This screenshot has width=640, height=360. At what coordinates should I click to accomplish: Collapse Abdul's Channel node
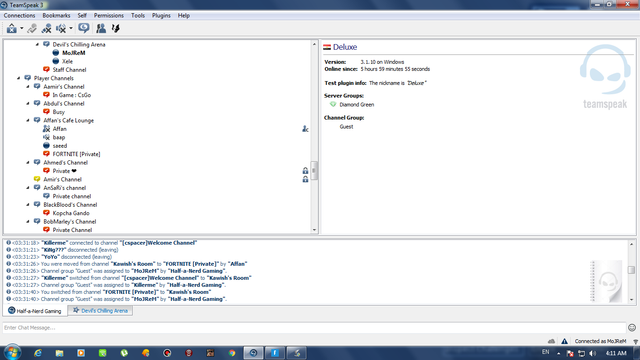pyautogui.click(x=28, y=103)
